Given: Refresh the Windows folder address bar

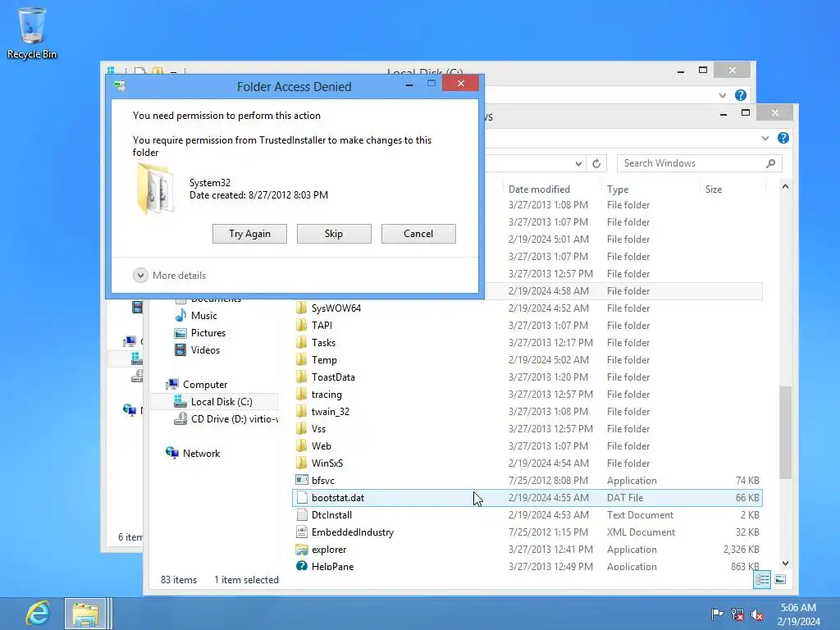Looking at the screenshot, I should [x=596, y=163].
